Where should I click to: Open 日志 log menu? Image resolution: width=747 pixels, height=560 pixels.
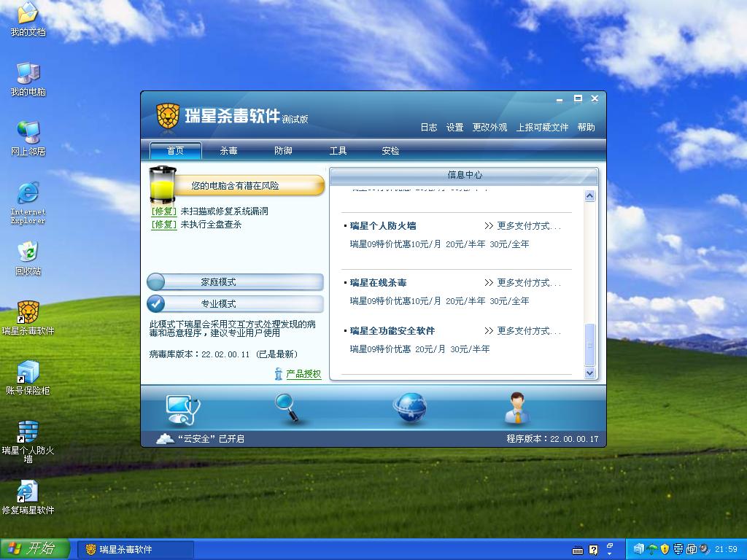[x=429, y=127]
